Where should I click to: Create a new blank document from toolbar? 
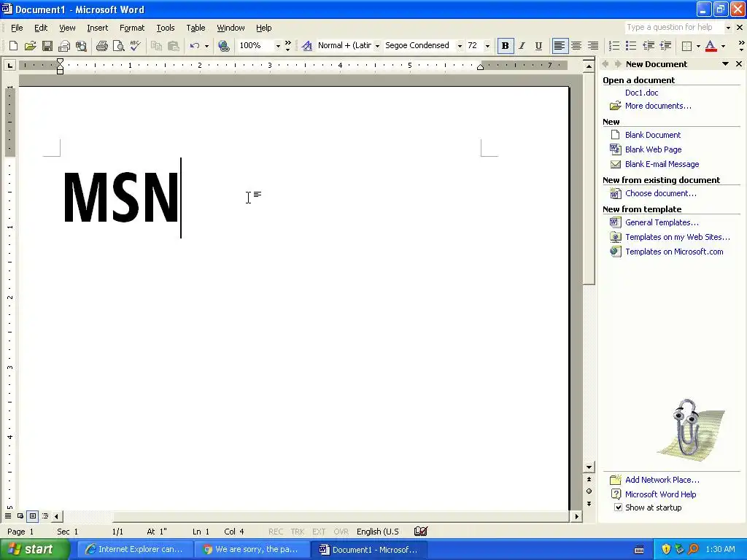point(13,46)
